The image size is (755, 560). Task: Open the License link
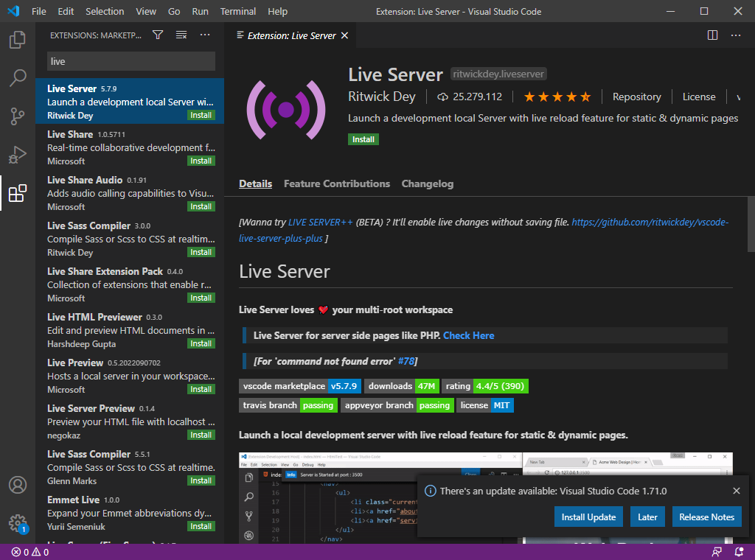point(699,97)
